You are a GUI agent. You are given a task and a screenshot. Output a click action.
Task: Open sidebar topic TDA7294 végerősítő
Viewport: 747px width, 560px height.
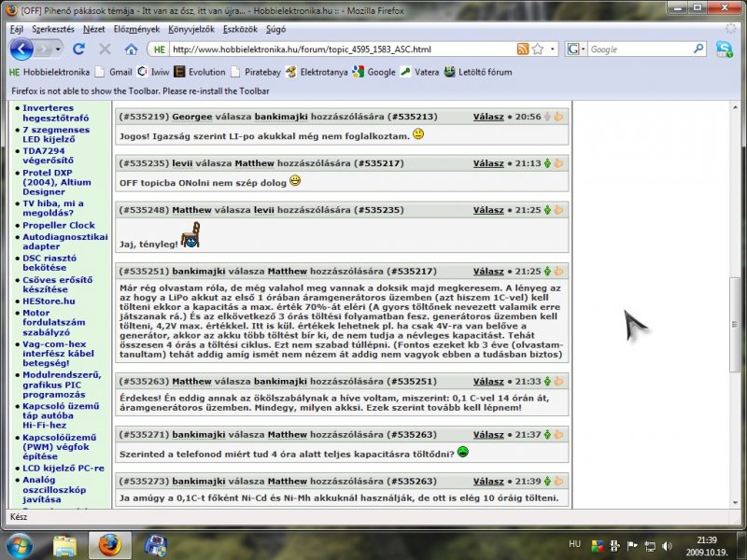pyautogui.click(x=49, y=156)
